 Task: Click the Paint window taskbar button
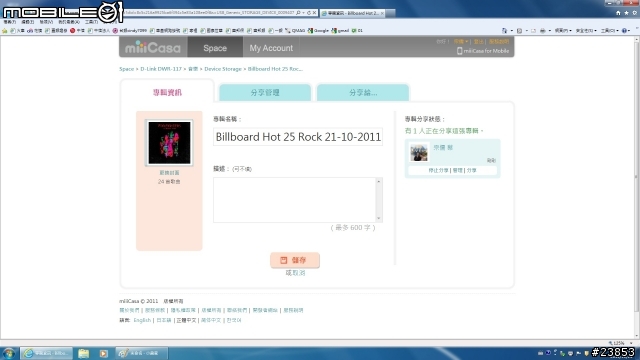tap(141, 353)
